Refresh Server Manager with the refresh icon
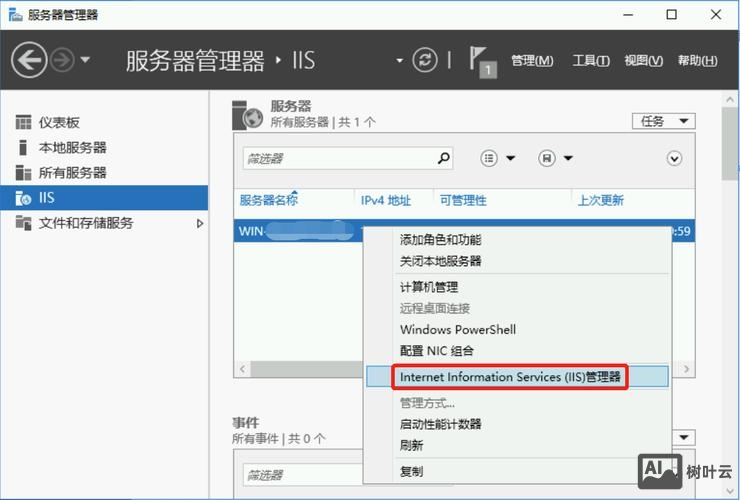The image size is (740, 500). point(425,60)
